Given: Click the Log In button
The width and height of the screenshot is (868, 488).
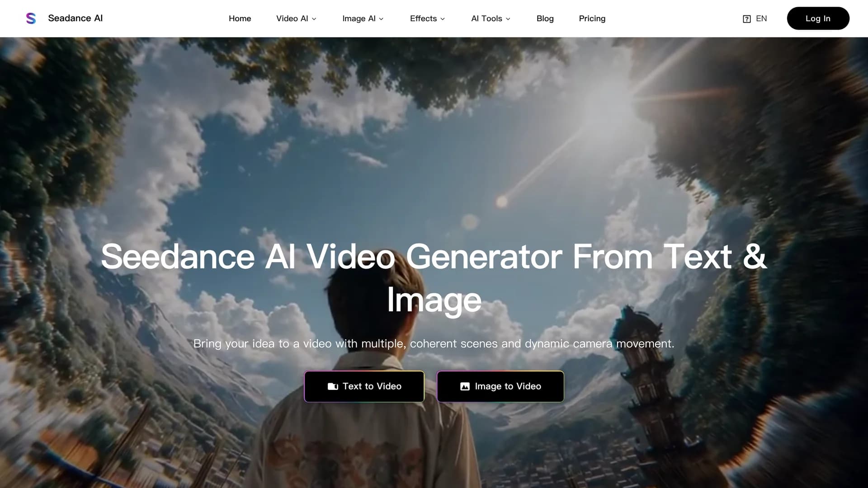Looking at the screenshot, I should (x=818, y=19).
